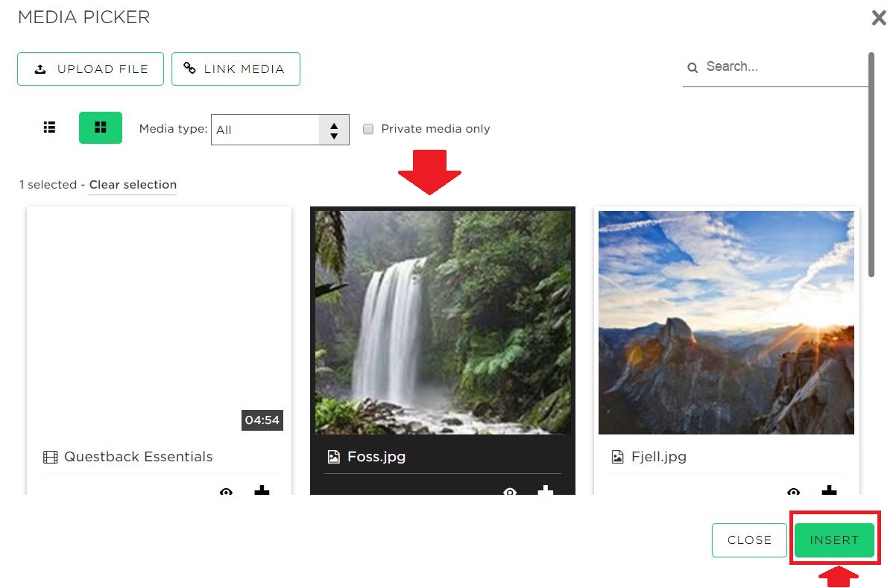The height and width of the screenshot is (588, 896).
Task: Click the plus icon for Fjell.jpg
Action: 829,491
